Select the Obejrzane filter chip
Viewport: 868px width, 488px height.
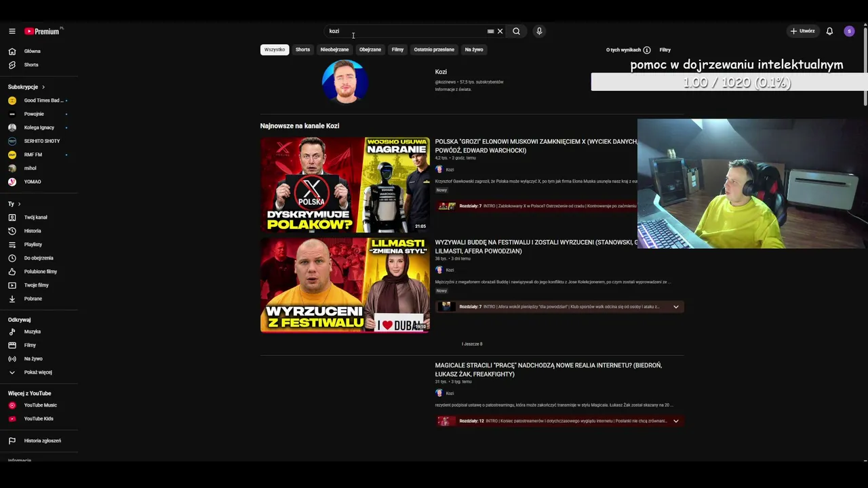coord(370,49)
